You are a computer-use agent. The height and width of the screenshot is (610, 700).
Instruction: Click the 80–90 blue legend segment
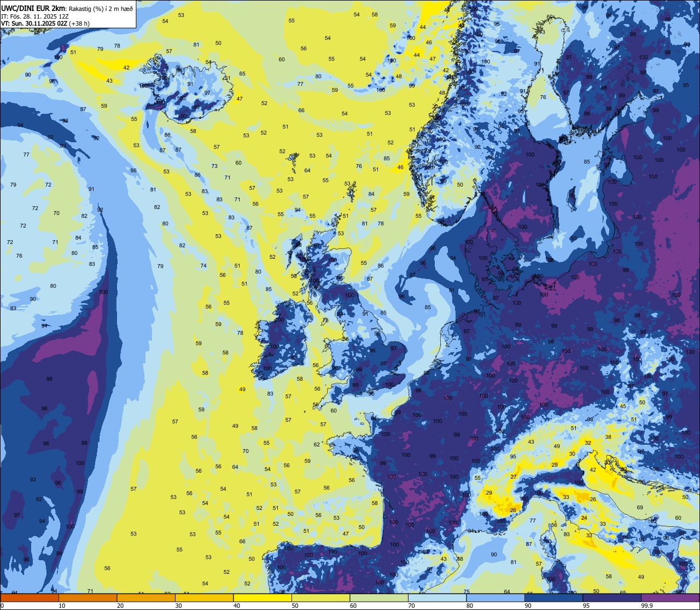[x=495, y=597]
